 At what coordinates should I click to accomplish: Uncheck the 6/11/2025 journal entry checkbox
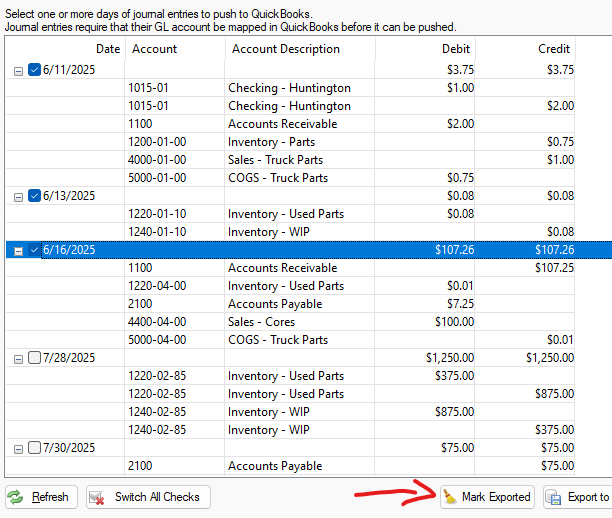pyautogui.click(x=35, y=70)
